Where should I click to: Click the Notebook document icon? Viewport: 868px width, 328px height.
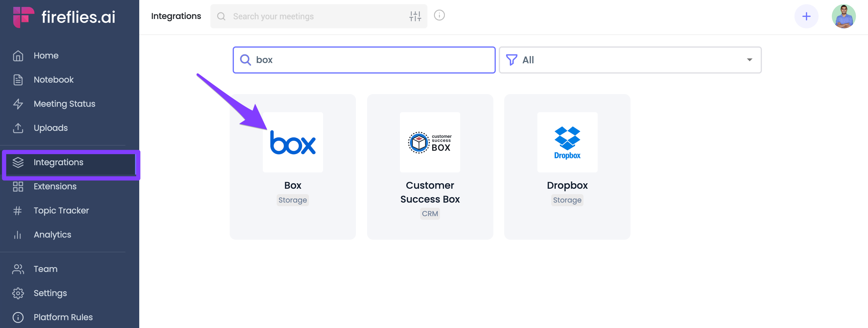[x=18, y=80]
